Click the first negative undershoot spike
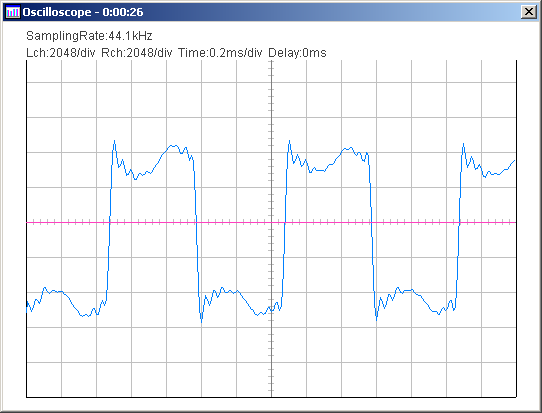The image size is (542, 413). pyautogui.click(x=202, y=322)
